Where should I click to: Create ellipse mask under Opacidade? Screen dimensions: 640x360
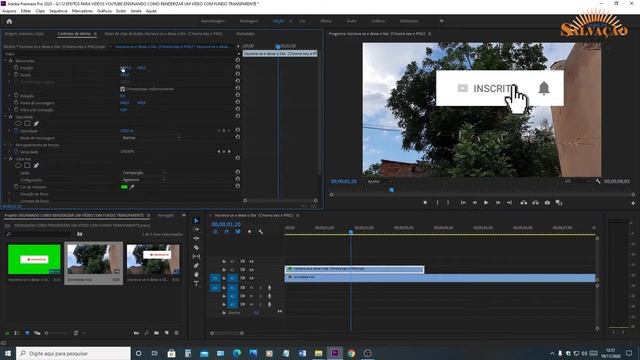tap(18, 123)
